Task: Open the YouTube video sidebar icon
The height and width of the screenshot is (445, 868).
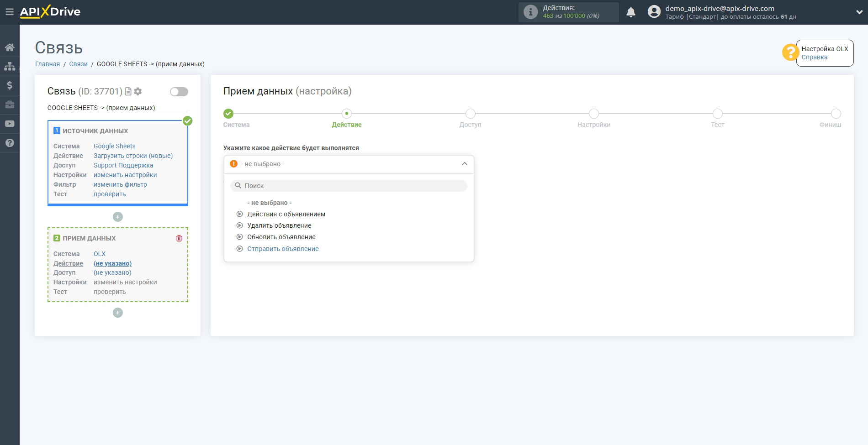Action: (10, 124)
